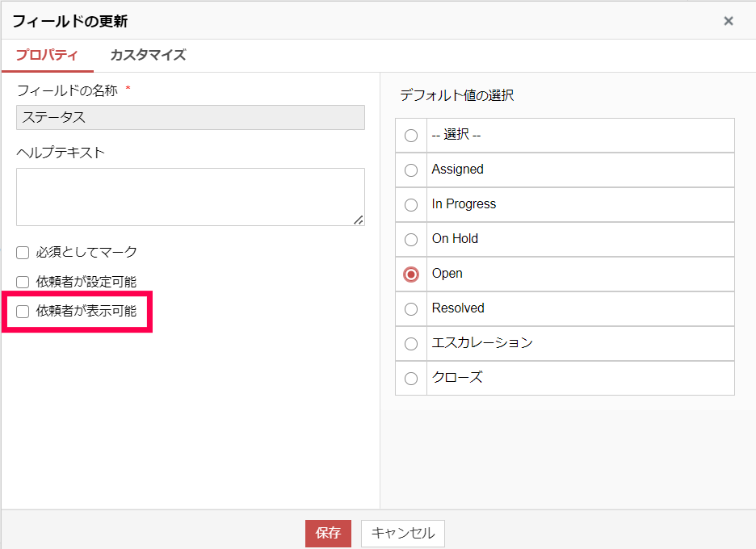
Task: Choose クローズ as default status
Action: 411,379
